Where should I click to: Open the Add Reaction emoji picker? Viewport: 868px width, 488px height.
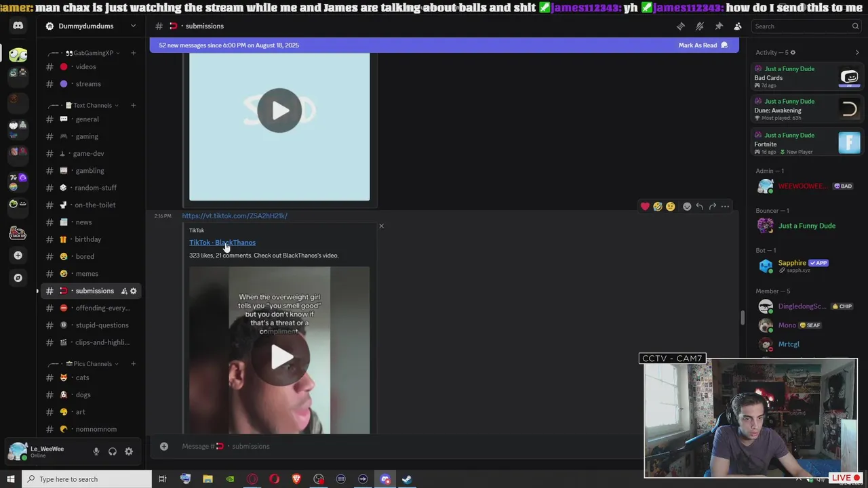[687, 207]
